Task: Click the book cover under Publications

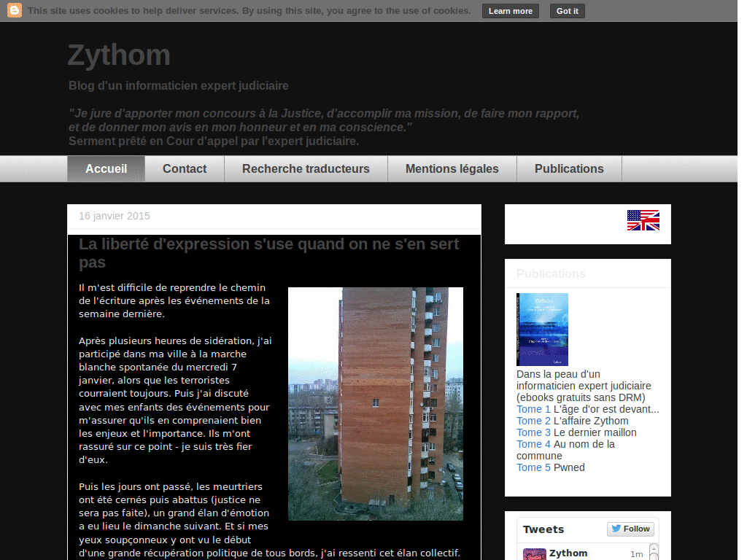Action: tap(542, 329)
